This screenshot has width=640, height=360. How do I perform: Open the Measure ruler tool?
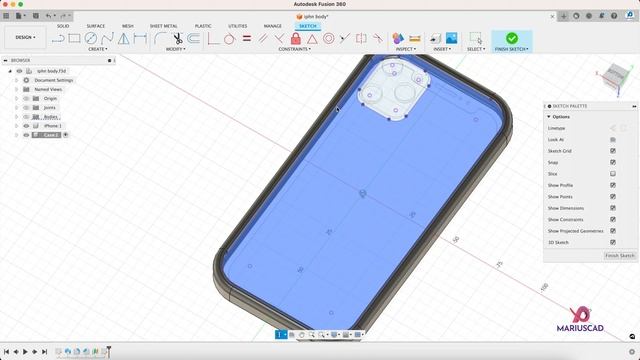pyautogui.click(x=414, y=39)
